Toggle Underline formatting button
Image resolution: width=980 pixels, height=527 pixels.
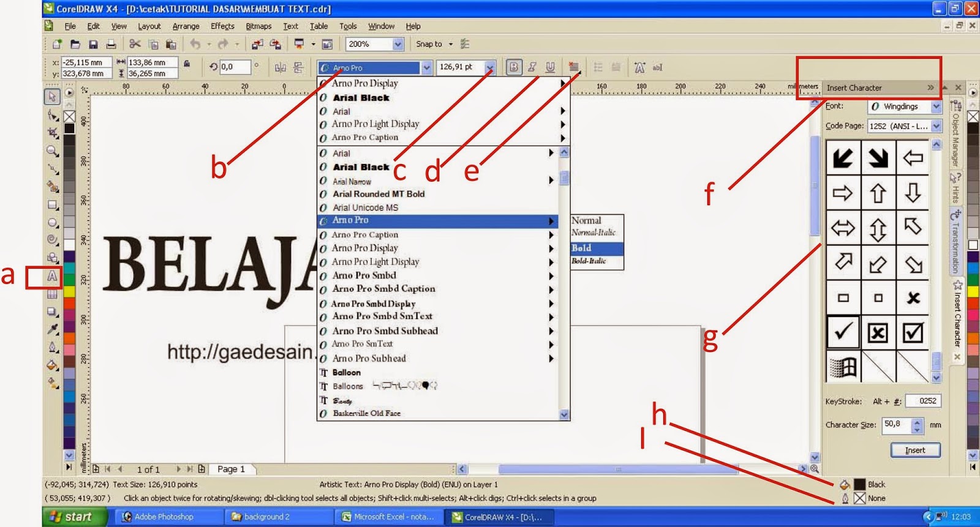click(550, 67)
